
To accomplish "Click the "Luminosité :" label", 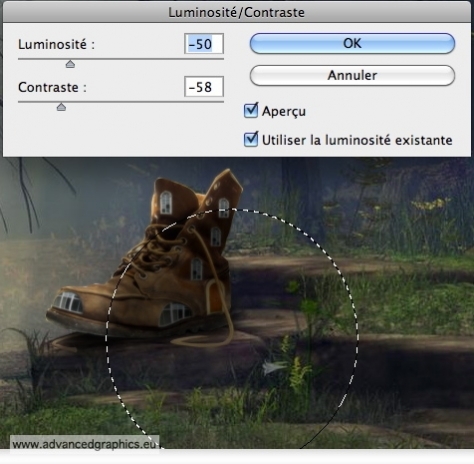I will click(x=56, y=44).
